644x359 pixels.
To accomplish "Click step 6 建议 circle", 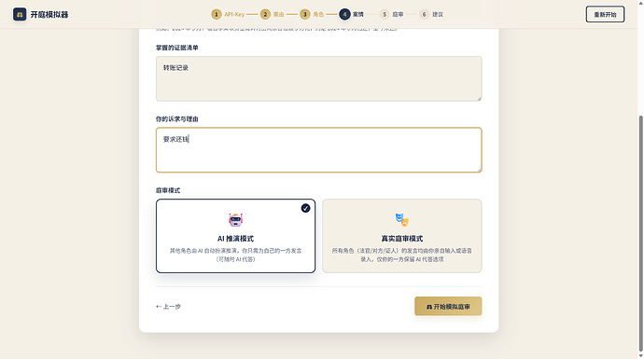I will coord(425,14).
